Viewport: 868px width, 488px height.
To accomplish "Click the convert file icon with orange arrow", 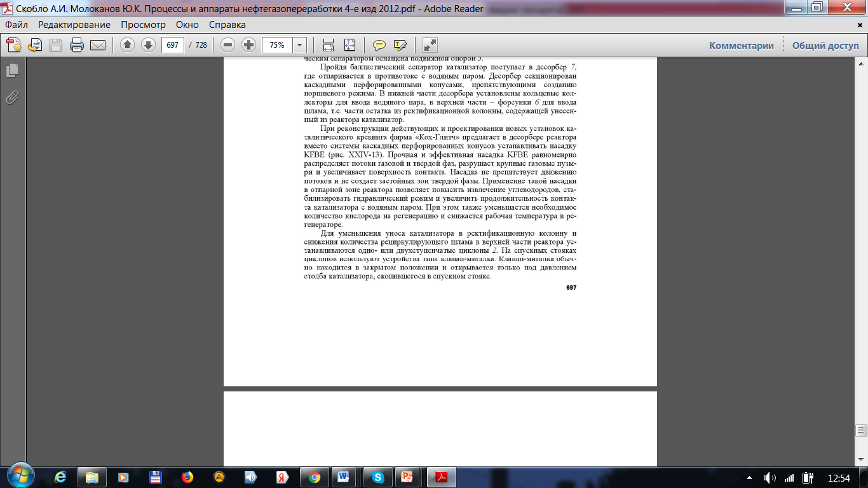I will [35, 45].
